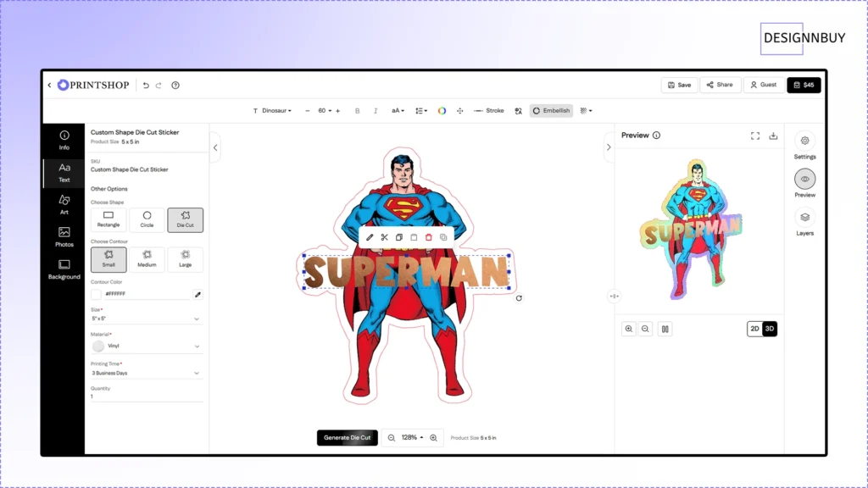Viewport: 868px width, 488px height.
Task: Open the Background sidebar tab
Action: coord(64,269)
